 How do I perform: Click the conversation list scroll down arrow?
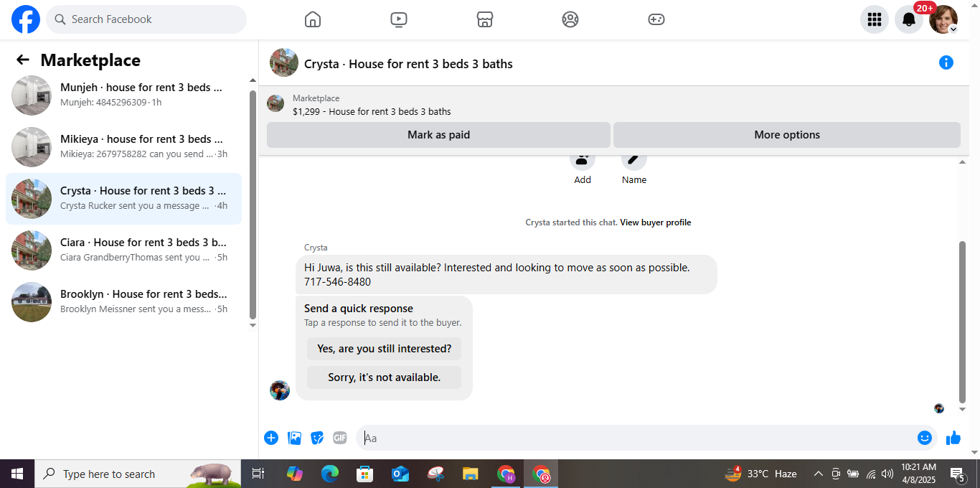[x=253, y=326]
